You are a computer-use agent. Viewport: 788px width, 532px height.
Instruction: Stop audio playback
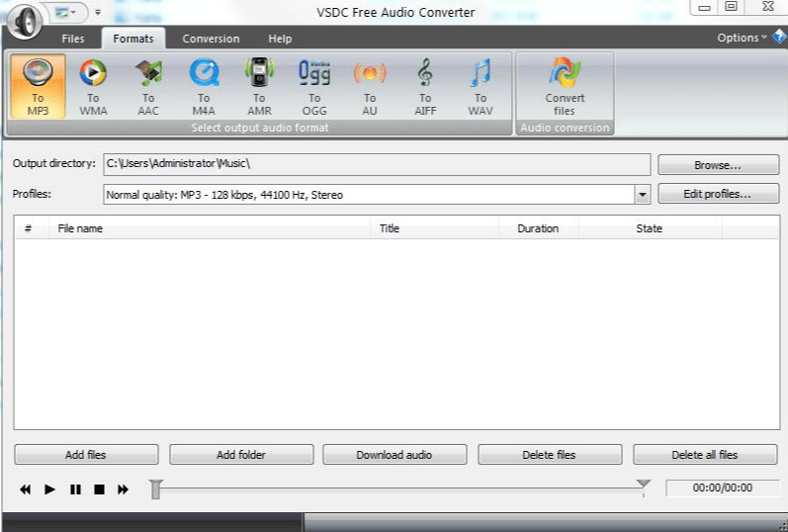100,489
